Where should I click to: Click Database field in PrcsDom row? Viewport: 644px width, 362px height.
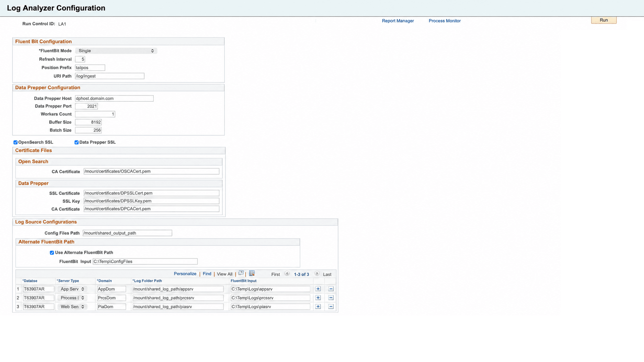pos(39,298)
